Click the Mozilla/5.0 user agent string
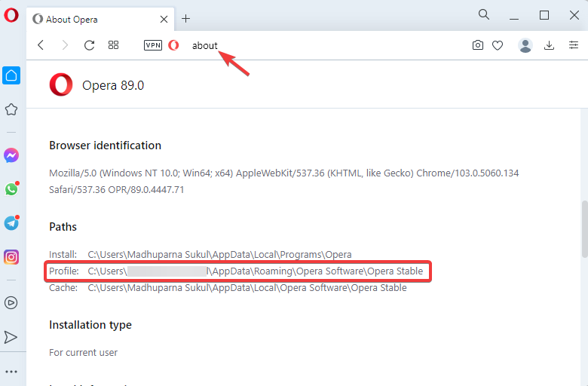The width and height of the screenshot is (588, 386). click(284, 181)
